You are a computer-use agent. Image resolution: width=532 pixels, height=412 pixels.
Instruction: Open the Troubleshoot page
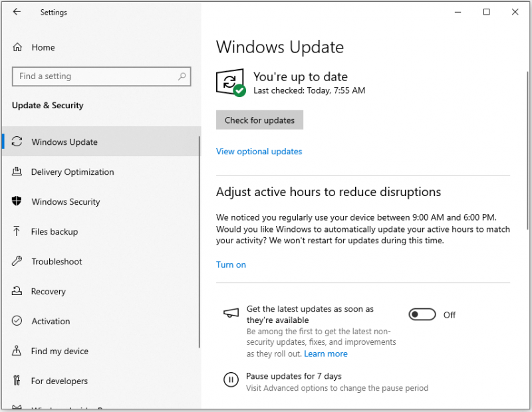pyautogui.click(x=101, y=261)
